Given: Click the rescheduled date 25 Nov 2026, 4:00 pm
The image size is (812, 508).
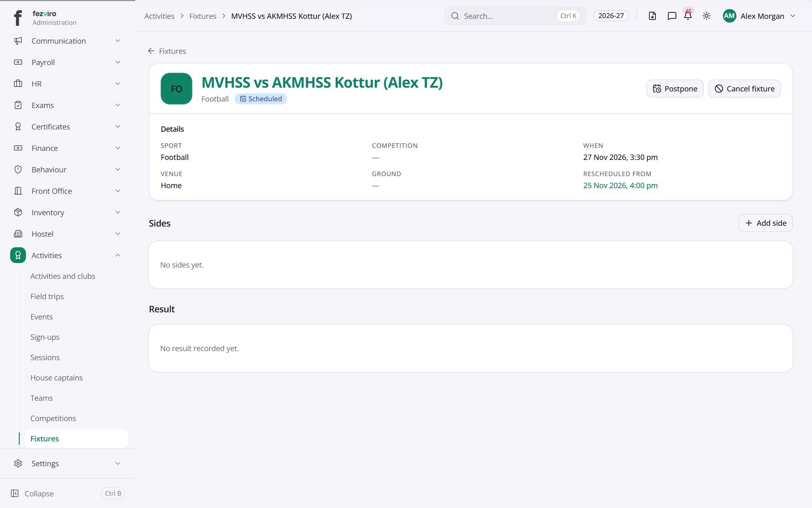Looking at the screenshot, I should (620, 186).
